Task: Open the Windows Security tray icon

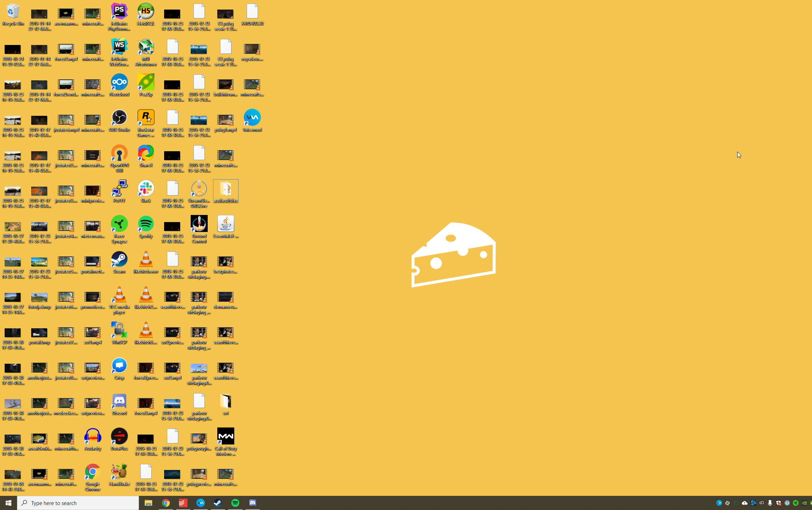Action: tap(778, 503)
